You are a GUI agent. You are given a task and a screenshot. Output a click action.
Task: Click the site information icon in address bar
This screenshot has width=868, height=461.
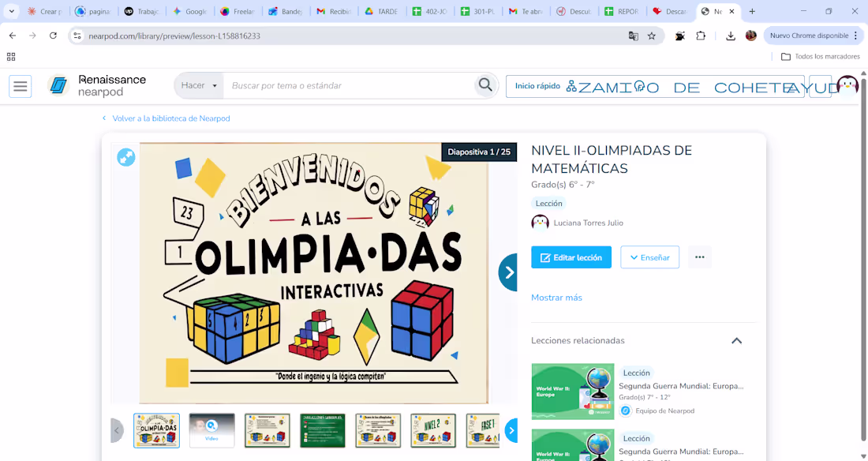pos(77,36)
